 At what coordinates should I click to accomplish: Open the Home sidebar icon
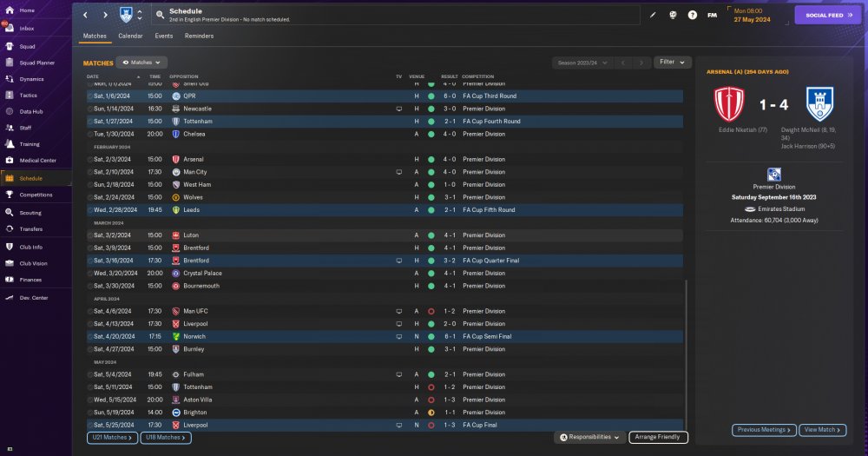click(x=10, y=10)
